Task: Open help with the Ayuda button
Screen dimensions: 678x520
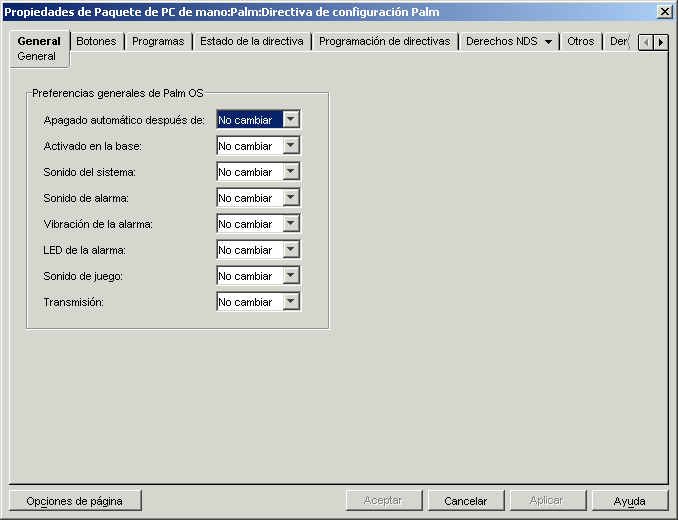Action: 630,501
